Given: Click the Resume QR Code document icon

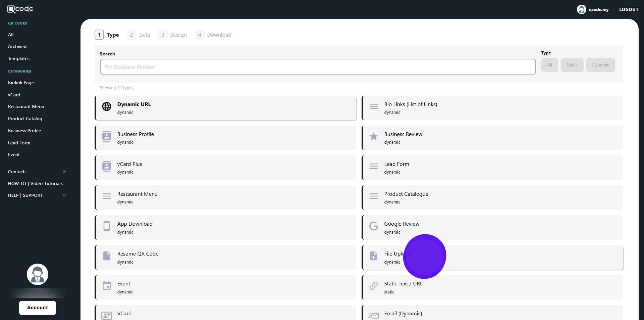Looking at the screenshot, I should [x=107, y=256].
